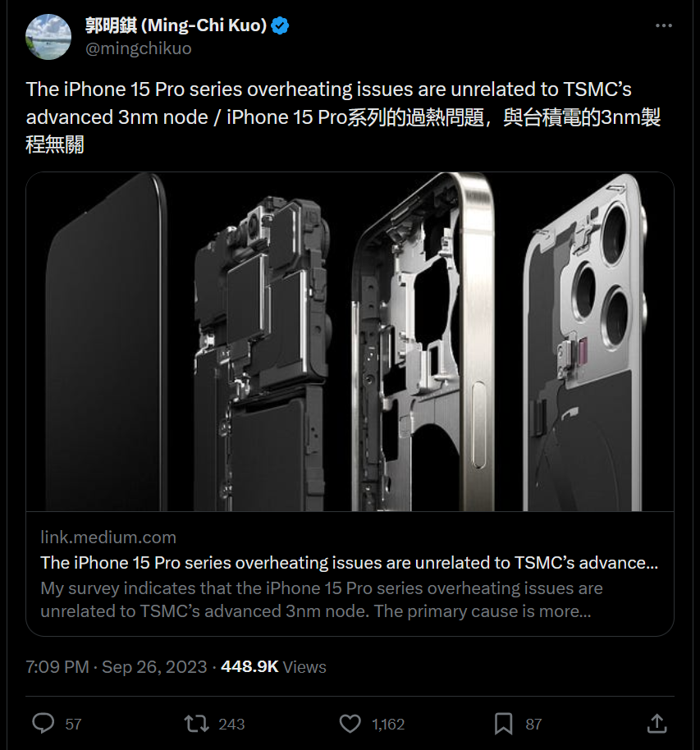
Task: Click the 1,162 likes count
Action: tap(388, 724)
